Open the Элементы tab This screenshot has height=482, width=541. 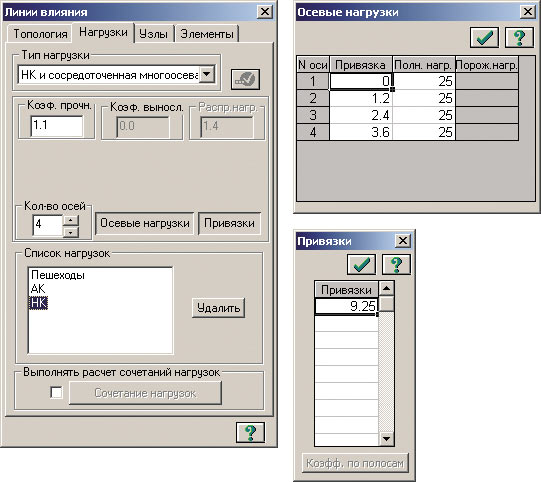click(x=207, y=34)
